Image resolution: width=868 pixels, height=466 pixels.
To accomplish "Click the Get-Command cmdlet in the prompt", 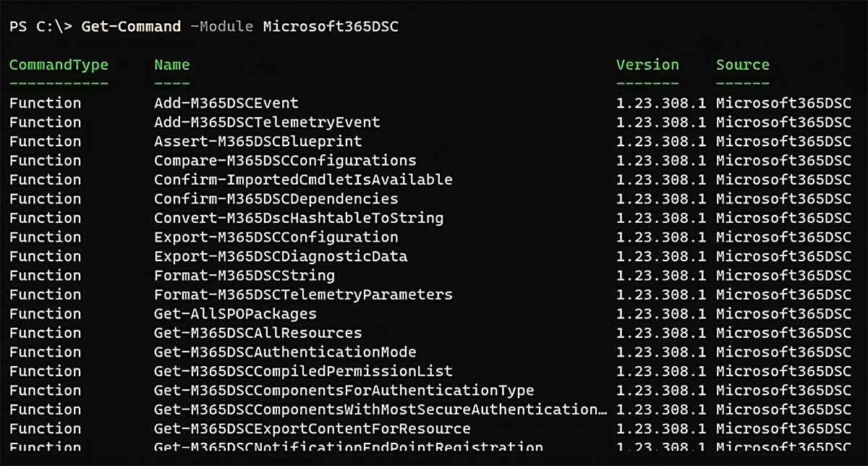I will tap(131, 27).
